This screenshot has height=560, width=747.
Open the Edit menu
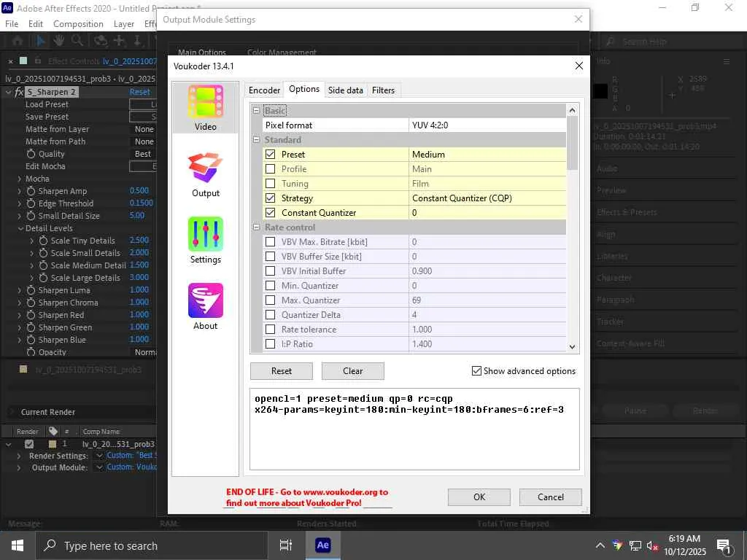pyautogui.click(x=36, y=24)
